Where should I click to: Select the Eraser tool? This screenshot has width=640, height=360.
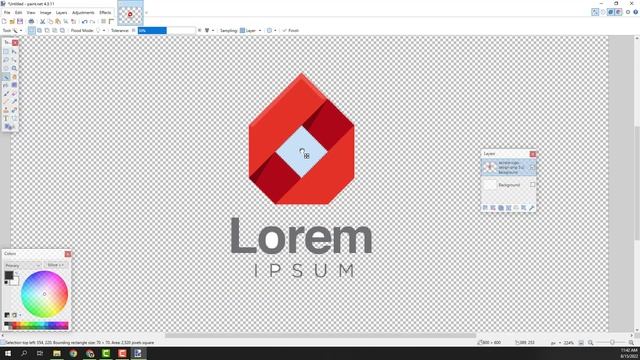tap(14, 93)
